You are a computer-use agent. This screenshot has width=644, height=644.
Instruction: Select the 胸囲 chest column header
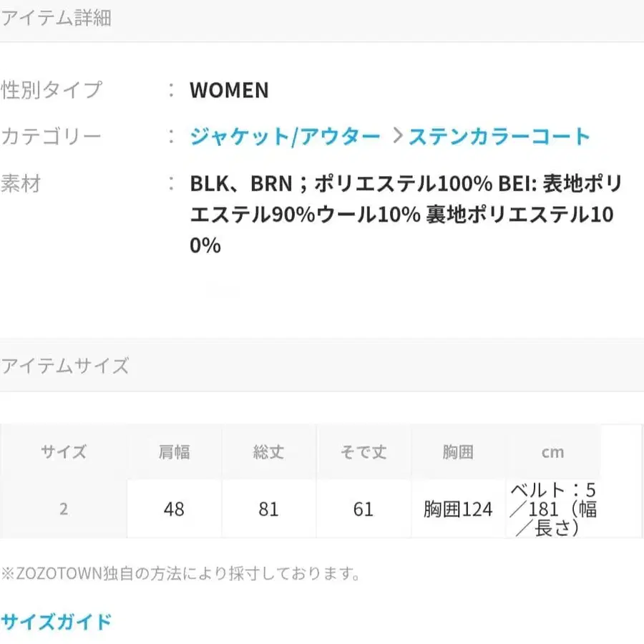tap(459, 452)
